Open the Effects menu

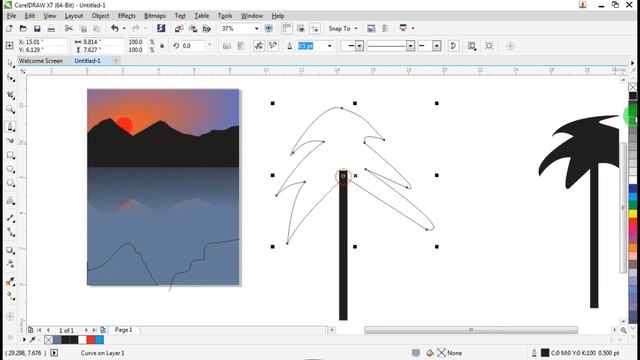tap(126, 16)
